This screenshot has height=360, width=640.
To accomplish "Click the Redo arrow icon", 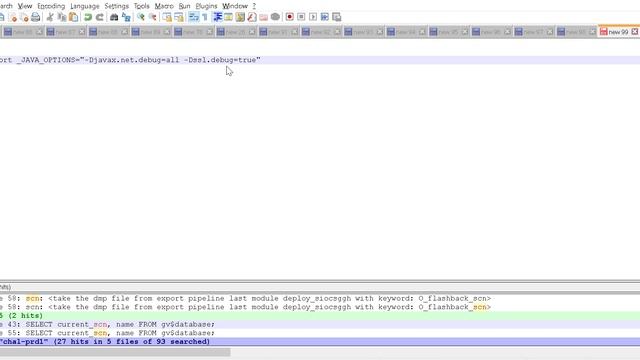I will coord(100,17).
